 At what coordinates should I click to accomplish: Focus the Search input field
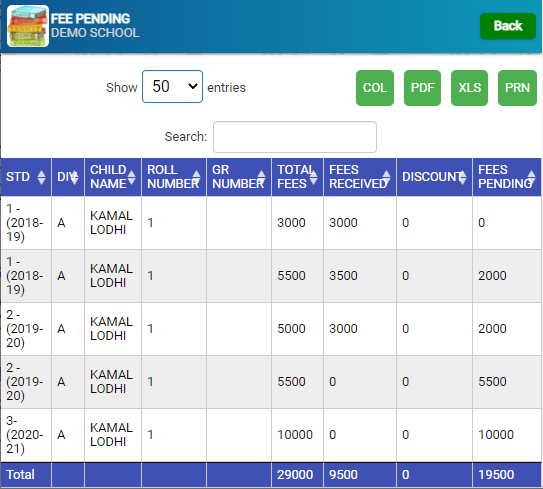coord(295,137)
